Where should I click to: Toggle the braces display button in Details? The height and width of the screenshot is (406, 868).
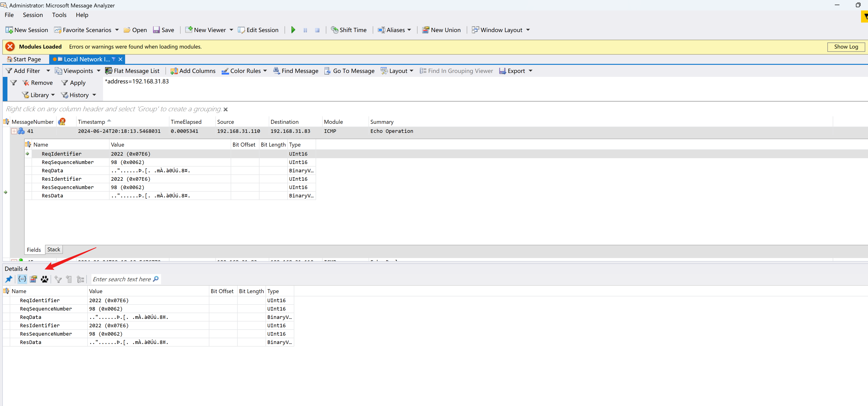point(22,279)
